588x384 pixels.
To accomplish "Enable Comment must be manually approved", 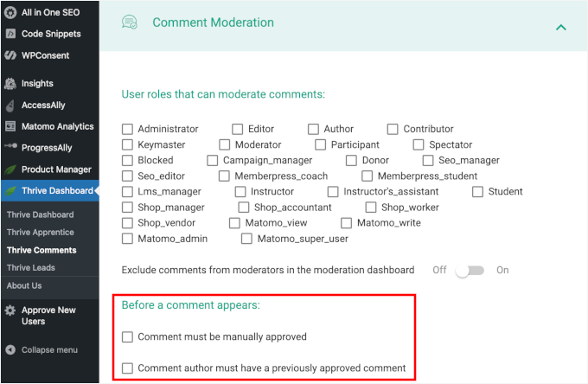I will (128, 336).
